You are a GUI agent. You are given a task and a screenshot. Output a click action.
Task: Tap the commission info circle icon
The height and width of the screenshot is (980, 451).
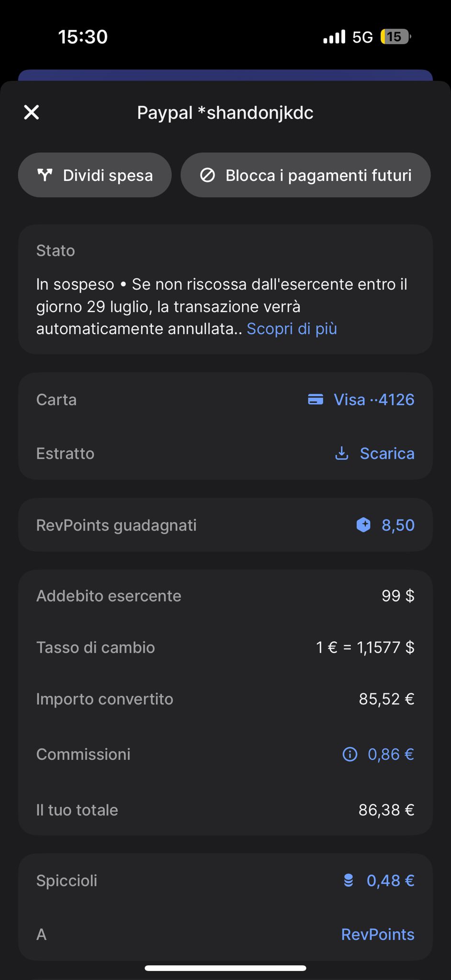350,755
